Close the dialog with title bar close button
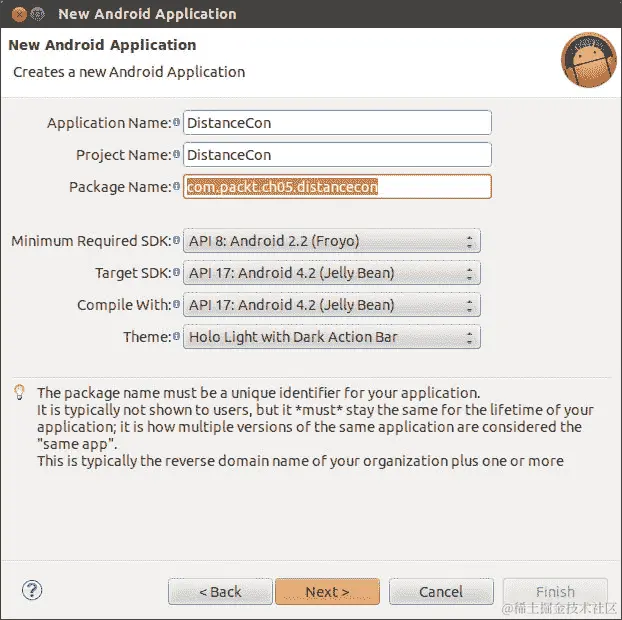This screenshot has width=622, height=620. point(19,14)
